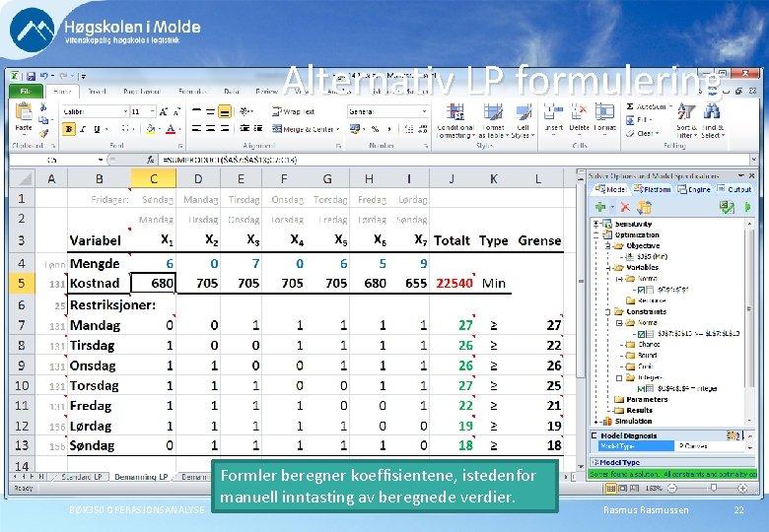Click the formula bar input
Viewport: 769px width, 532px height.
[454, 160]
